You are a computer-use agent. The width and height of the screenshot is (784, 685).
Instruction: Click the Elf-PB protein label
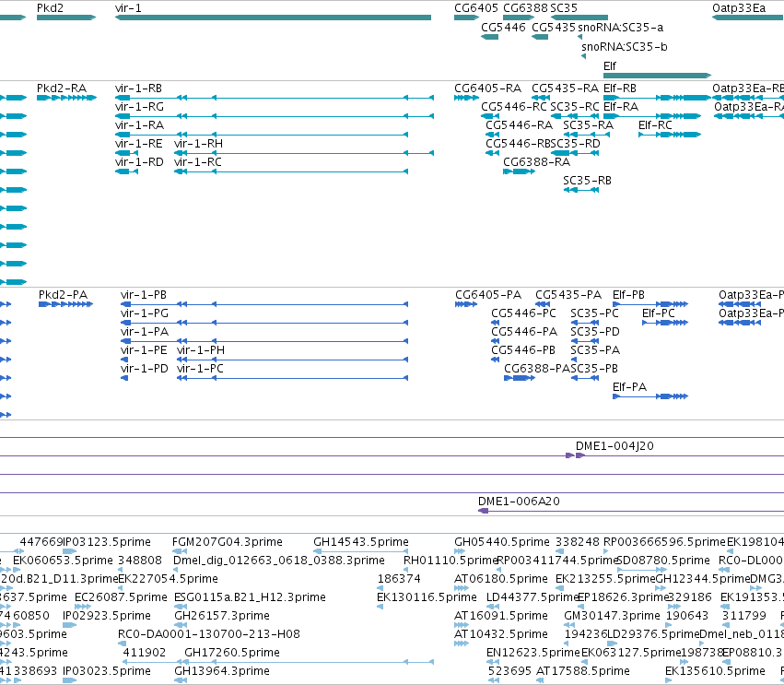click(x=628, y=295)
